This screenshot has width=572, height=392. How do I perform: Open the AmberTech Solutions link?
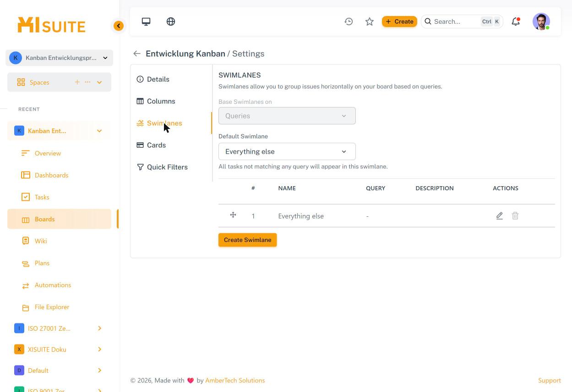pos(235,380)
